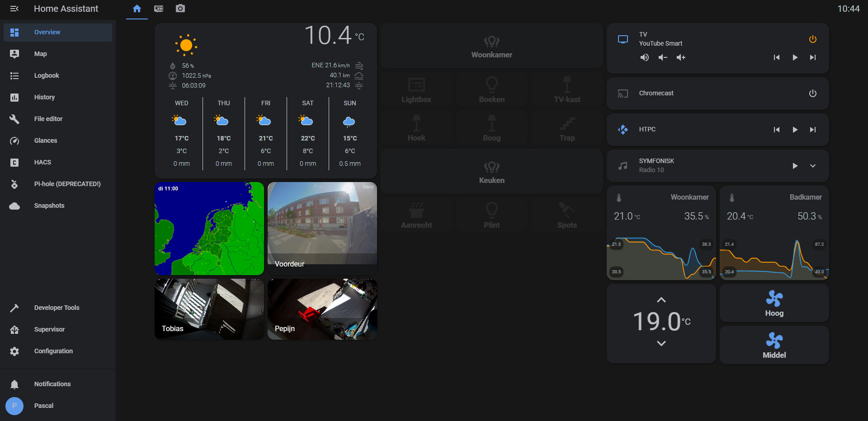Open the Glances panel
Screen dimensions: 868x421
point(58,141)
